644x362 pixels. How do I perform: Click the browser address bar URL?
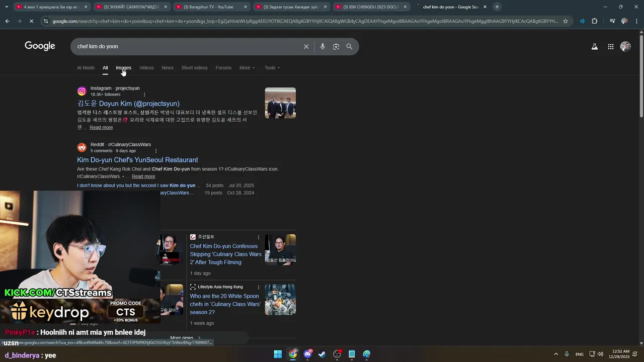(x=305, y=21)
